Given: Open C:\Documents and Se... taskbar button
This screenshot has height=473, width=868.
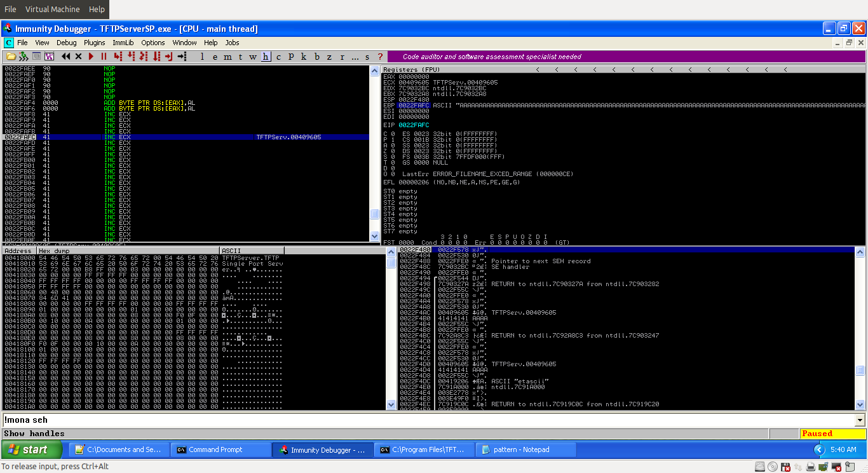Looking at the screenshot, I should tap(120, 449).
